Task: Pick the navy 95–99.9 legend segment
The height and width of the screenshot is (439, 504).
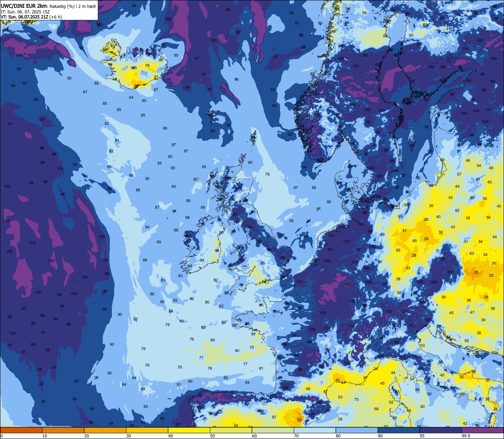Action: pos(441,430)
